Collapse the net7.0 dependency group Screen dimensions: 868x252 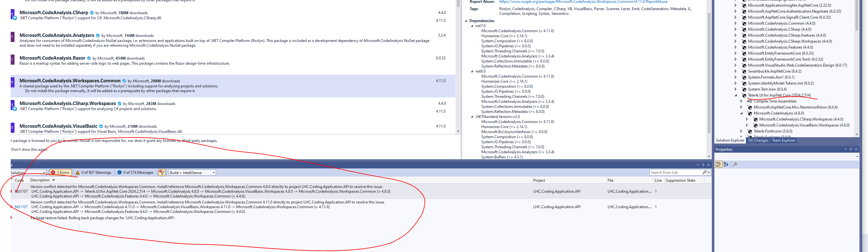[472, 26]
